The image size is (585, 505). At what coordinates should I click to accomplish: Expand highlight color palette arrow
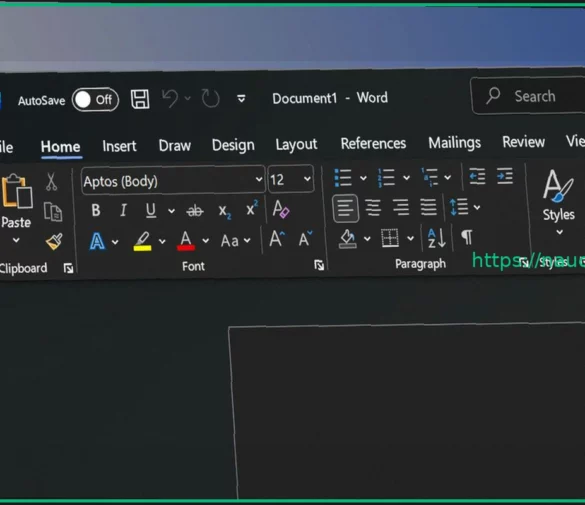coord(162,241)
